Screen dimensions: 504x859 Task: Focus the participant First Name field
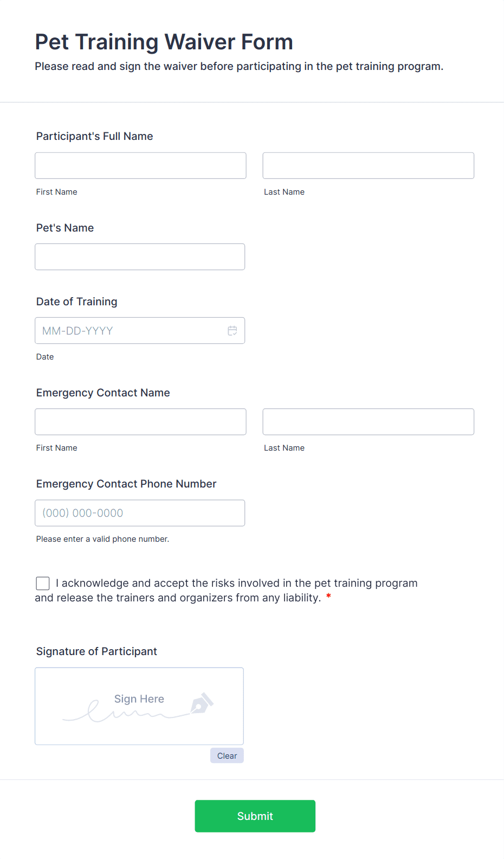140,165
